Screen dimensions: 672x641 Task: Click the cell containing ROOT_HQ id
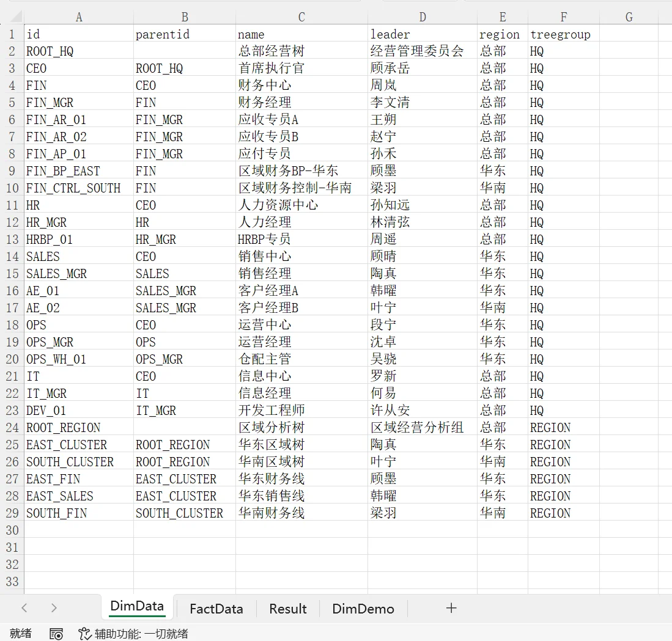click(x=79, y=51)
